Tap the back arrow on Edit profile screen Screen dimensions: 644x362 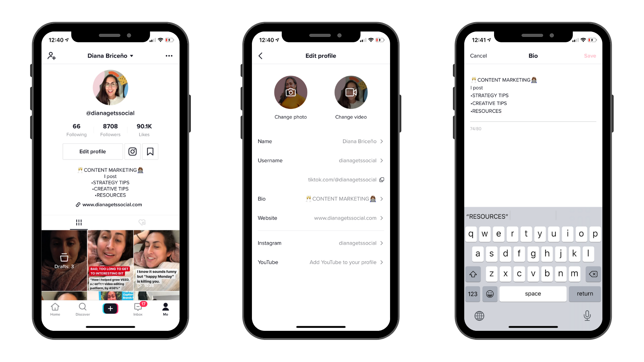point(261,56)
